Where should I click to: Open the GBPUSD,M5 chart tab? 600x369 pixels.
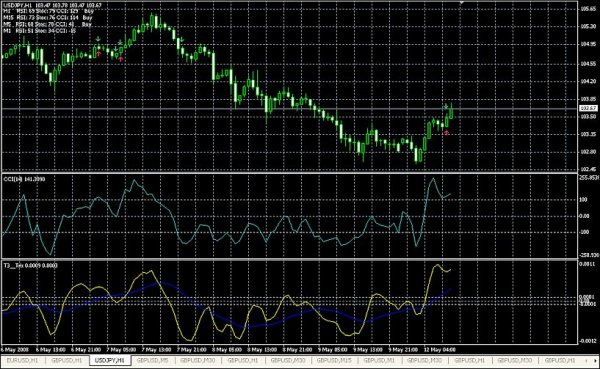pyautogui.click(x=152, y=361)
